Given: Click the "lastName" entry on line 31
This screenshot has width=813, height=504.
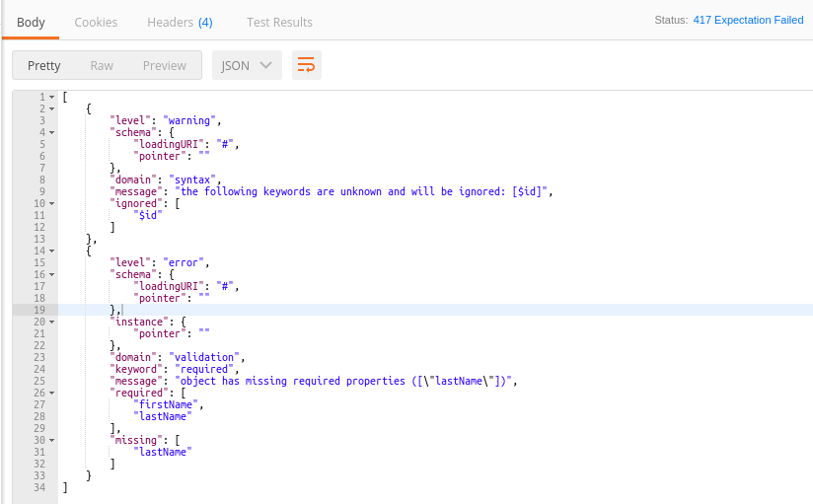Looking at the screenshot, I should [x=163, y=452].
